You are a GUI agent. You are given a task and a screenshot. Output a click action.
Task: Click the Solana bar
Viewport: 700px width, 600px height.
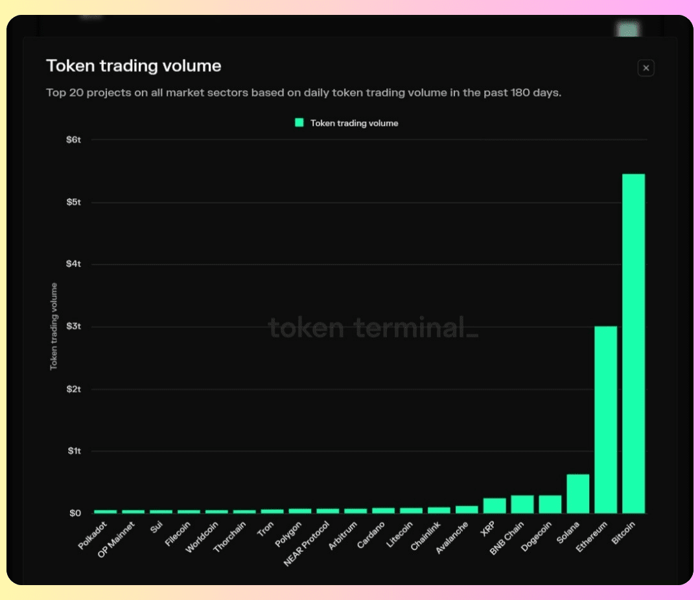click(577, 493)
